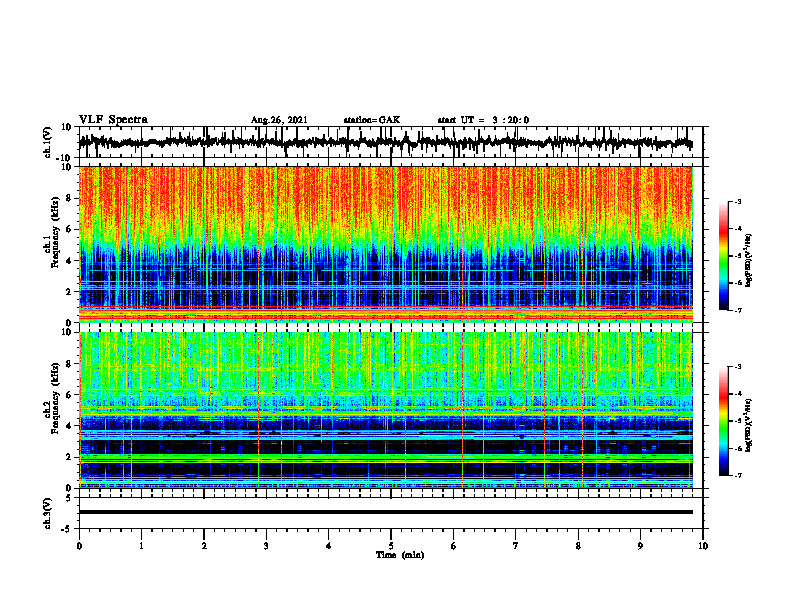
Task: Click the "station=GAK" header label
Action: tap(372, 120)
